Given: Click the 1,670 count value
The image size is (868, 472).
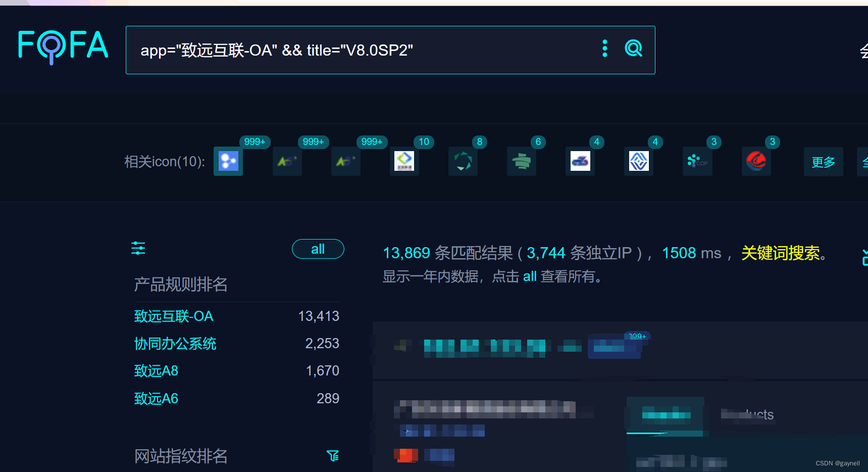Looking at the screenshot, I should tap(323, 371).
